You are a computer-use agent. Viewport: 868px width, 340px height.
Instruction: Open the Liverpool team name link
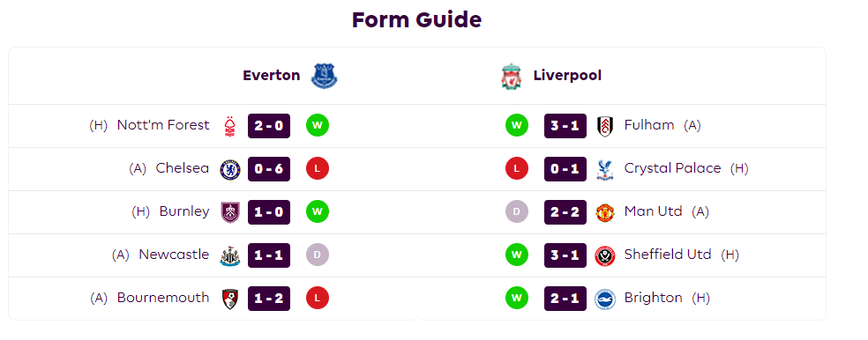click(567, 75)
